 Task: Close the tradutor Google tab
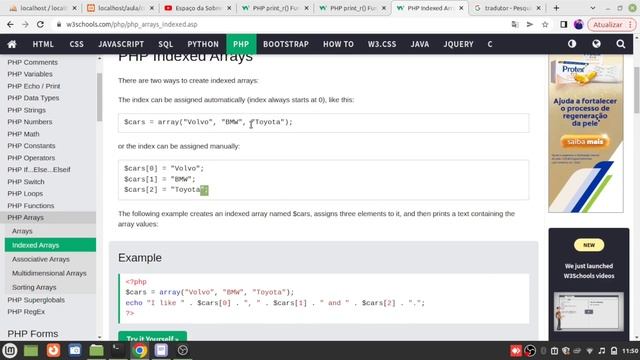tap(538, 8)
